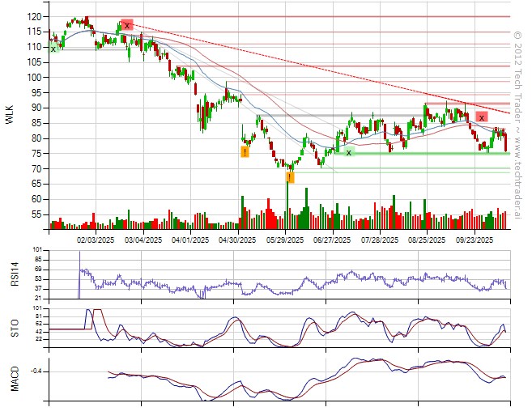Click the 55 price axis label
This screenshot has width=532, height=416.
[36, 214]
